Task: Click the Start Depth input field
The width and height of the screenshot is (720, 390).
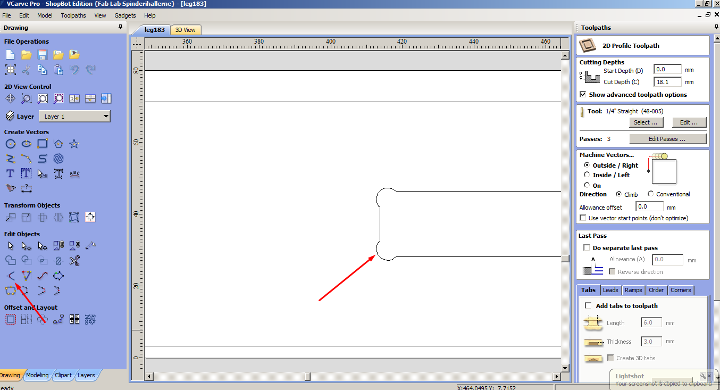Action: tap(667, 69)
